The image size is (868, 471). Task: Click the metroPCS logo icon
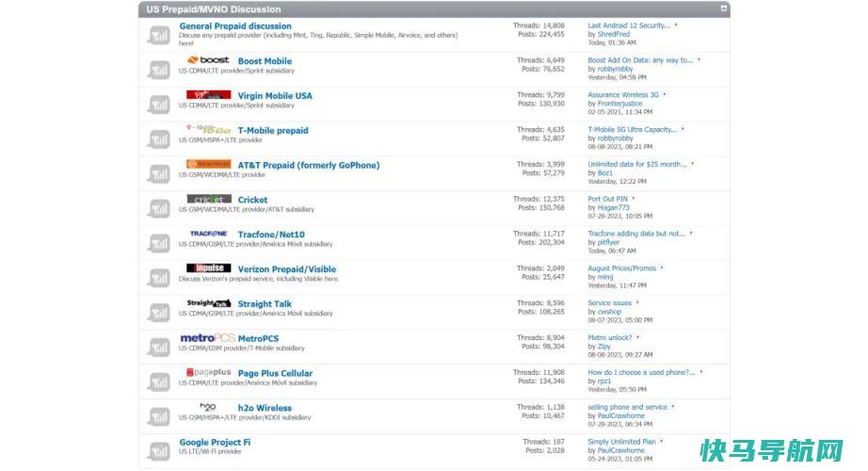207,338
